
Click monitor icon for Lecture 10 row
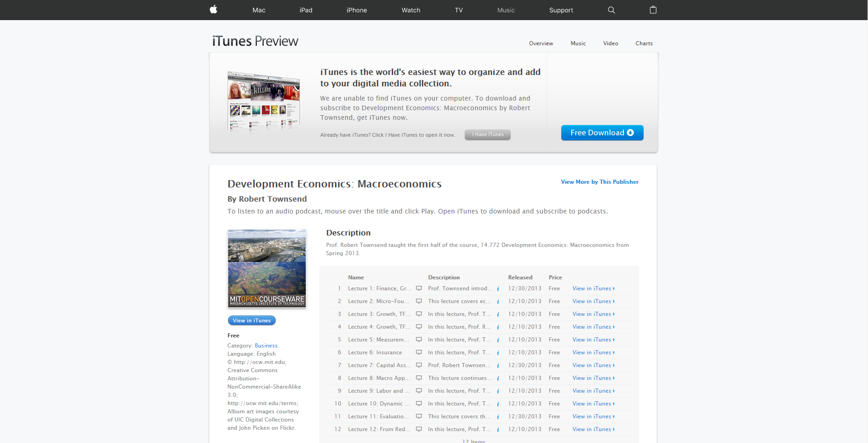point(419,404)
